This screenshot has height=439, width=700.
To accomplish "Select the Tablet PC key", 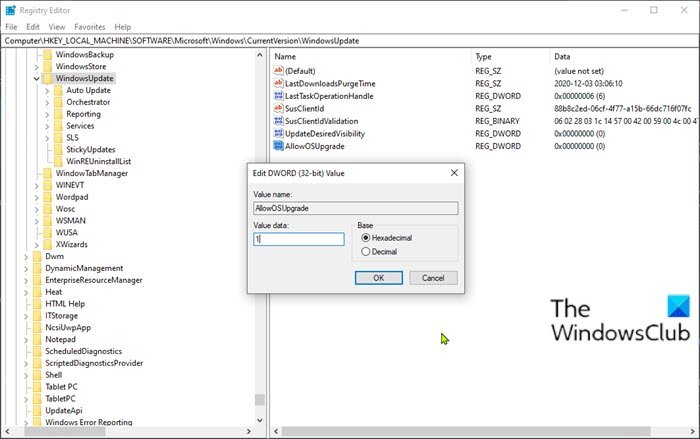I will tap(61, 387).
